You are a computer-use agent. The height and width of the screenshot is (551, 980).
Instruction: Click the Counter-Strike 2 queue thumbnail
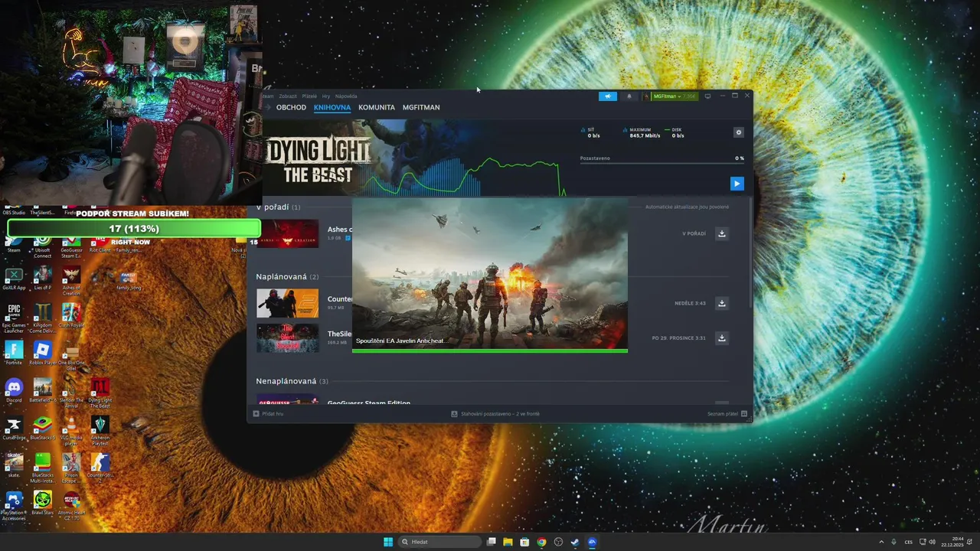tap(287, 303)
